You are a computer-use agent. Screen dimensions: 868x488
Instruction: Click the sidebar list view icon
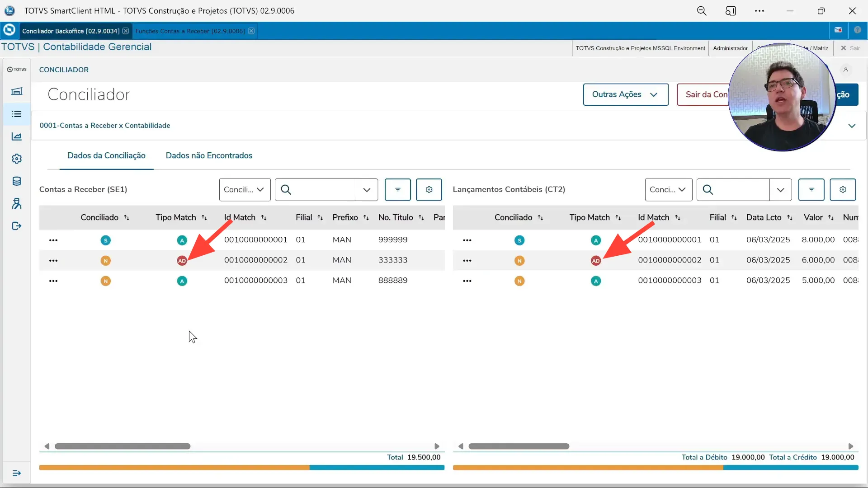click(x=17, y=114)
